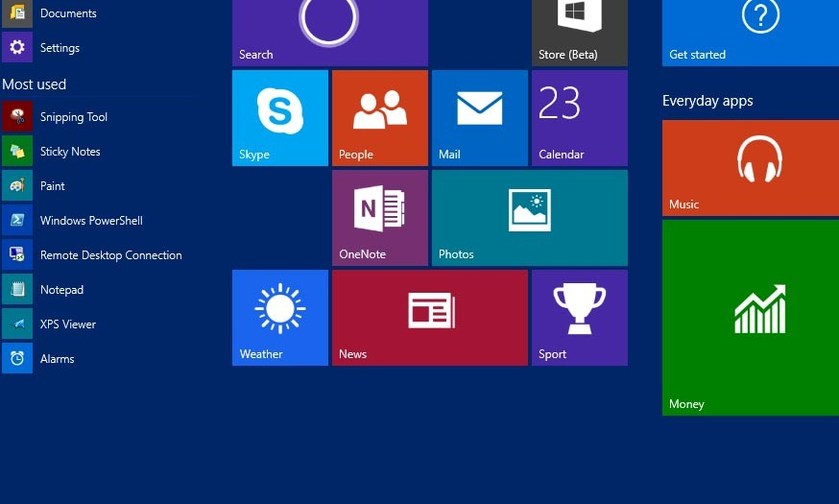
Task: Open the Money tile
Action: pos(750,317)
